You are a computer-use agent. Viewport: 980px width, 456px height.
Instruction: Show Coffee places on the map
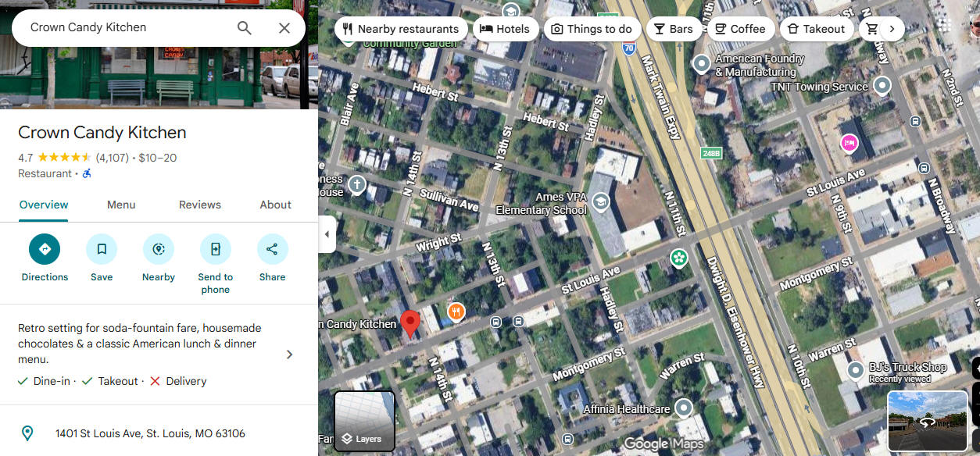(x=739, y=29)
